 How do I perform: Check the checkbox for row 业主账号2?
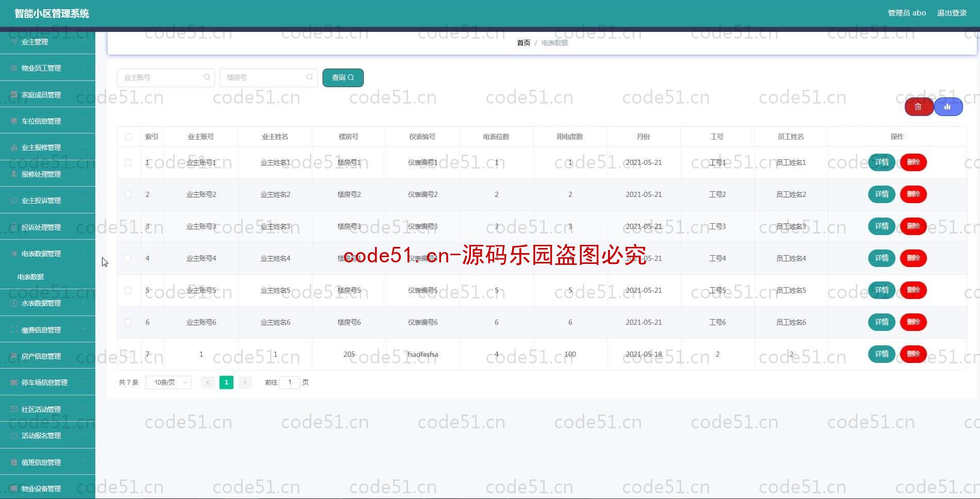click(128, 195)
